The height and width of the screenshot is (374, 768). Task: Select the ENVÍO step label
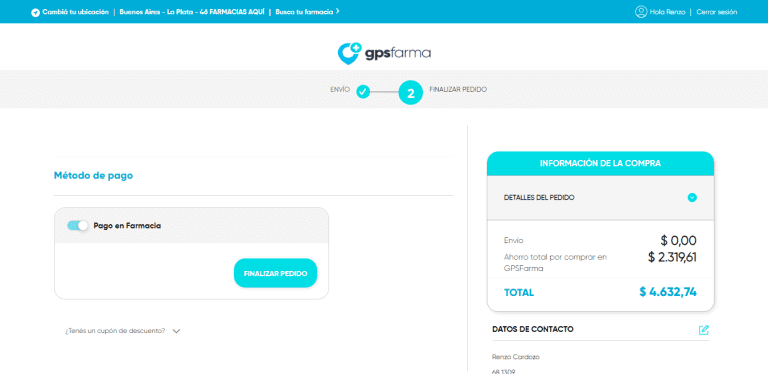340,90
